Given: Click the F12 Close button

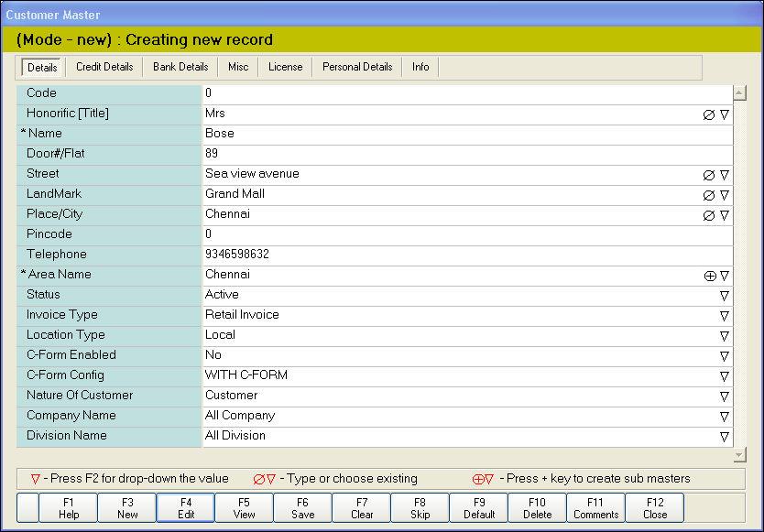Looking at the screenshot, I should (x=655, y=507).
